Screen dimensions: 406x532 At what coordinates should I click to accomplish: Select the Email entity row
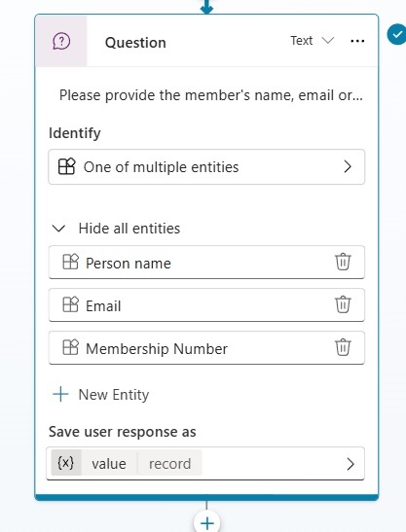tap(206, 305)
